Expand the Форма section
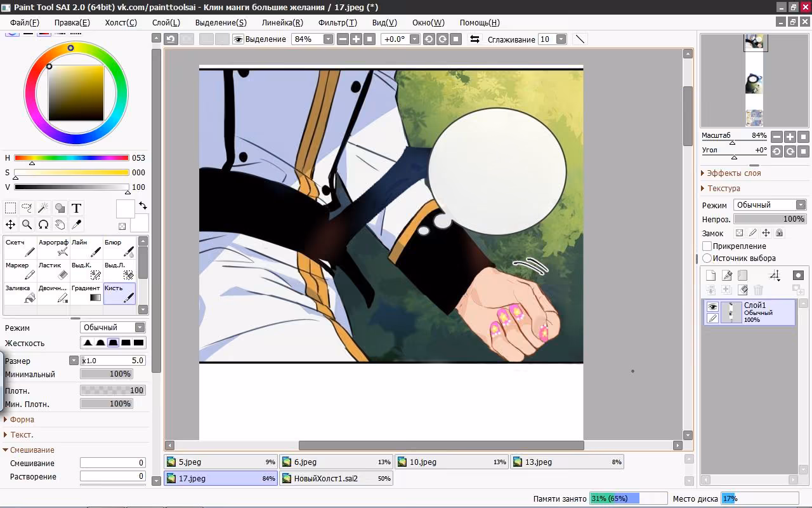Viewport: 812px width, 508px height. 18,420
